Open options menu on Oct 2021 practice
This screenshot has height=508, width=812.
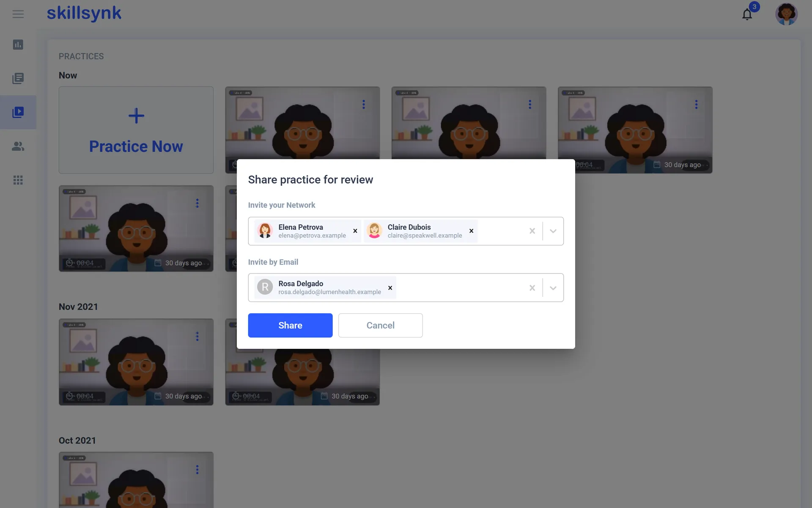197,469
